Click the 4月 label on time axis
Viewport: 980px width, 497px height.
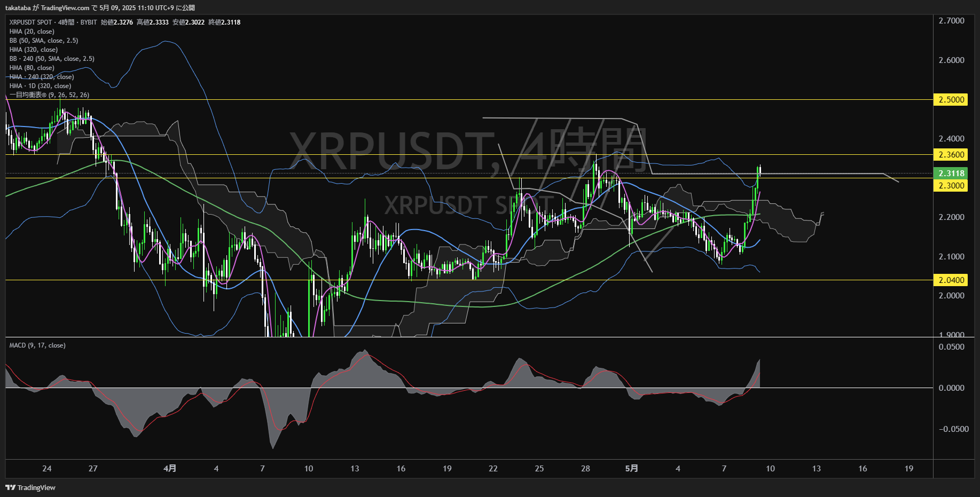(170, 468)
